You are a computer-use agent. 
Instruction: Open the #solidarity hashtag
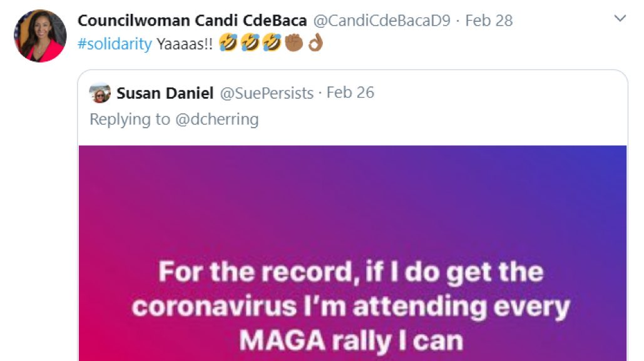[115, 44]
